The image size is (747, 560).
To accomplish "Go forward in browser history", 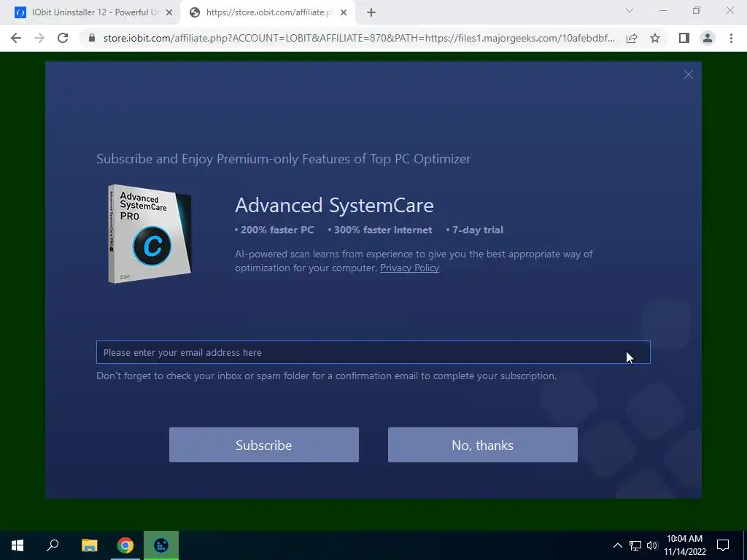I will pyautogui.click(x=39, y=38).
